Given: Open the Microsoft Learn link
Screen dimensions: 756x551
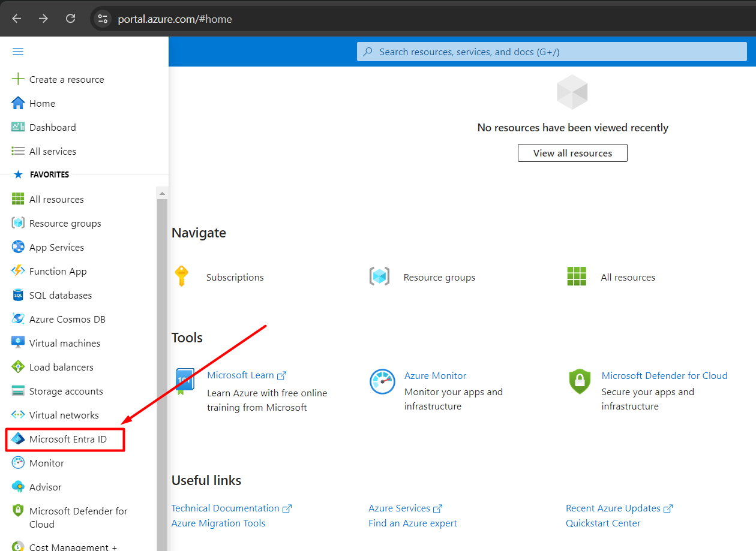Looking at the screenshot, I should pyautogui.click(x=247, y=375).
